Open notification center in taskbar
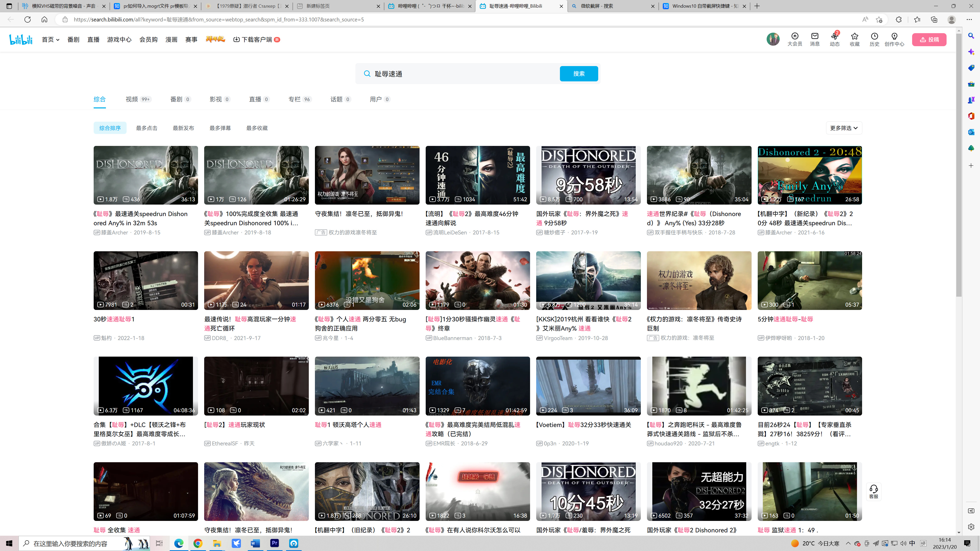This screenshot has height=551, width=980. (967, 543)
